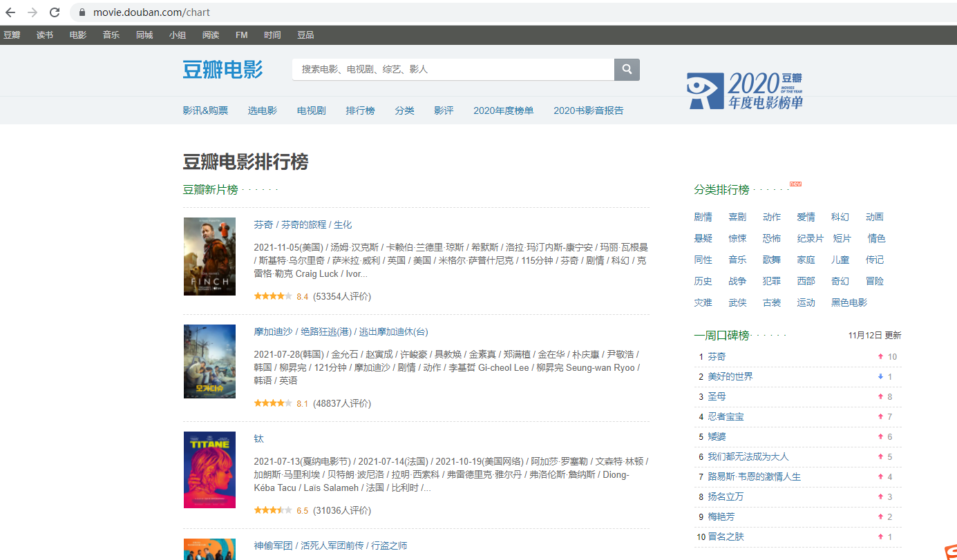
Task: Open the 摩加迪沙 / 绝路狂逃 title link
Action: 341,331
